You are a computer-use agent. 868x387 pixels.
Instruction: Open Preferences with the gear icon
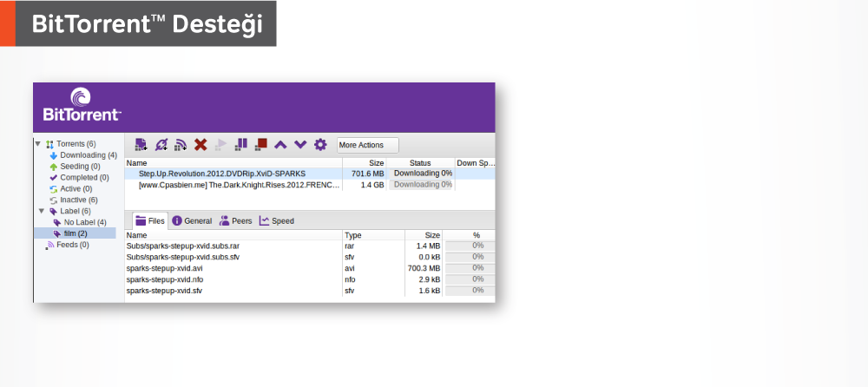pyautogui.click(x=320, y=145)
